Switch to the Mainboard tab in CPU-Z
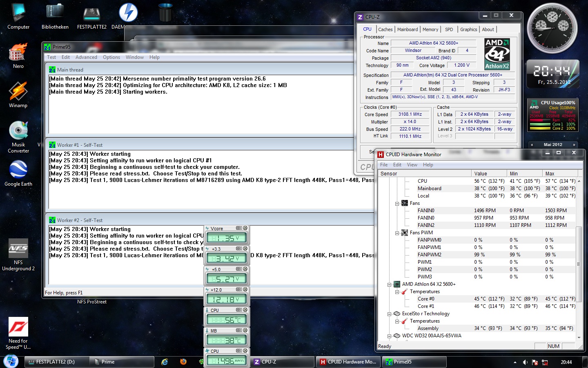588x368 pixels. coord(408,29)
